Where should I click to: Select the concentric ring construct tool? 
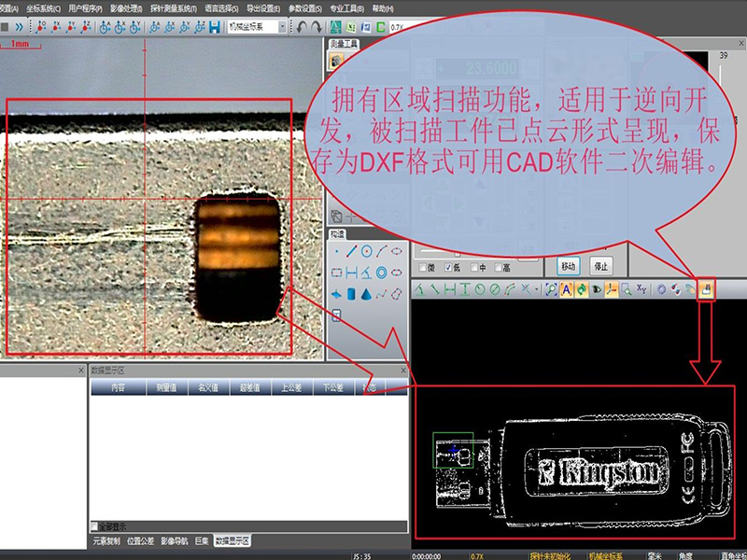click(x=381, y=273)
